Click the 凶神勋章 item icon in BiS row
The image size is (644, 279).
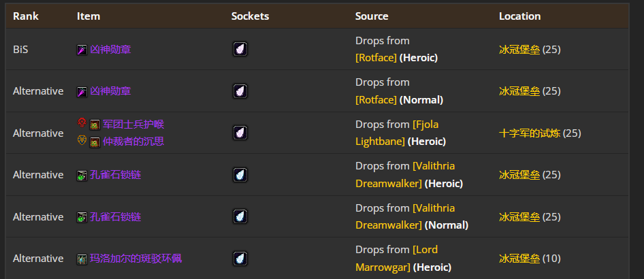click(82, 50)
